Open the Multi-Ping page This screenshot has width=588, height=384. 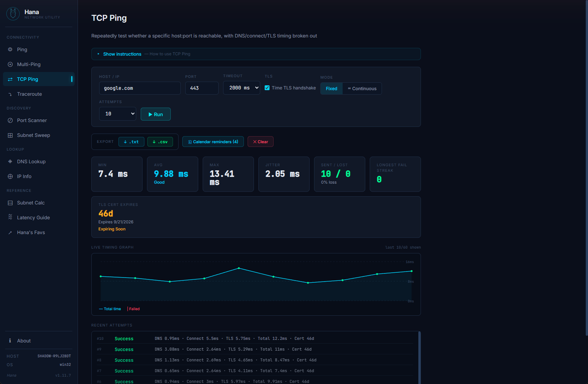click(x=39, y=64)
